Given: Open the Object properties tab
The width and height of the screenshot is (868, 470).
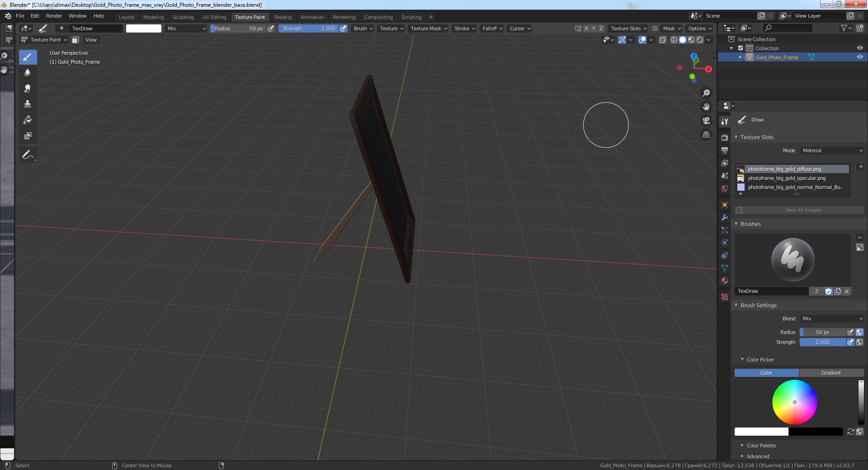Looking at the screenshot, I should (725, 205).
